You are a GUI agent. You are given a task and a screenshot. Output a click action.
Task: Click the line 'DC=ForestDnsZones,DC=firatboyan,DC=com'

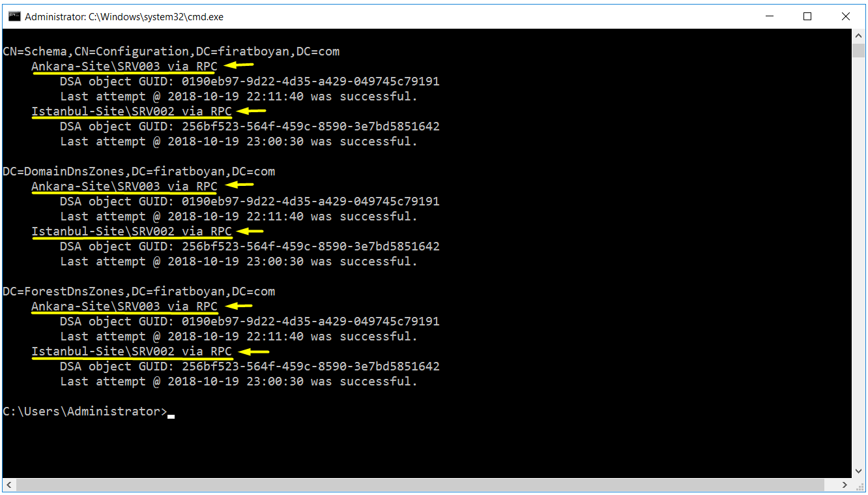coord(139,292)
